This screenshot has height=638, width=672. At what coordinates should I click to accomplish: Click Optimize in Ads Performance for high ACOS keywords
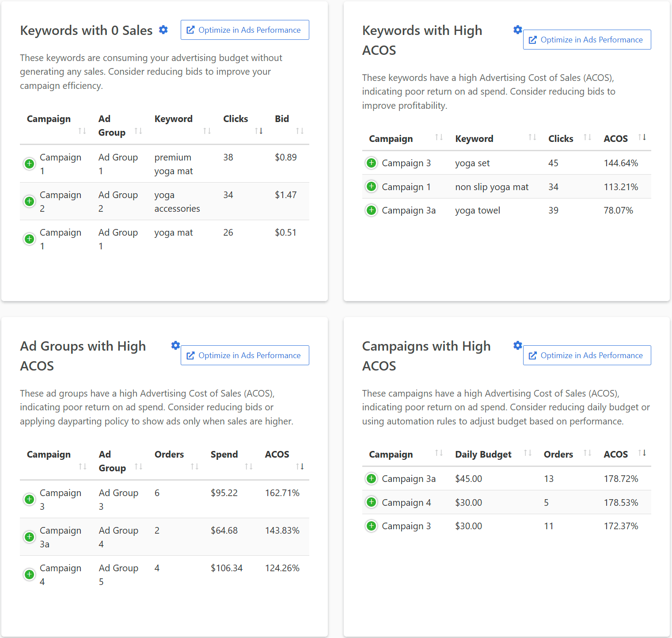coord(586,39)
